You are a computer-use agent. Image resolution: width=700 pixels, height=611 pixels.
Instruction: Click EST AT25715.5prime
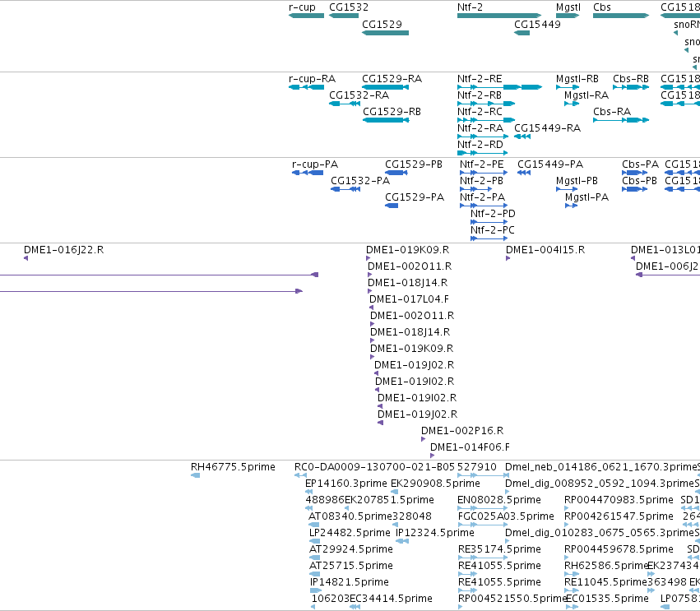click(x=315, y=574)
